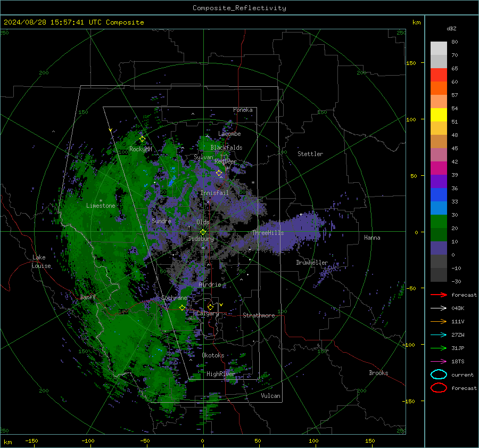Screen dimensions: 479x448
Task: Click the red forecast ellipse icon
Action: click(439, 388)
